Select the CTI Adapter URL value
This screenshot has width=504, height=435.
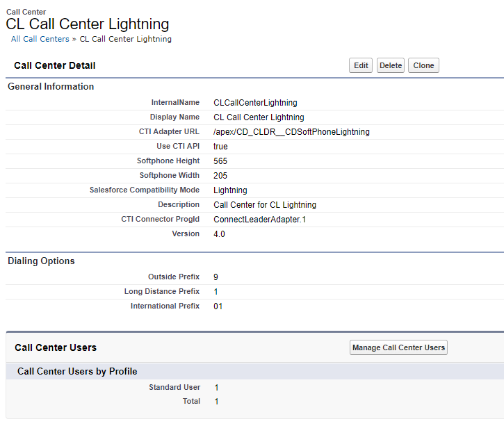pos(291,132)
